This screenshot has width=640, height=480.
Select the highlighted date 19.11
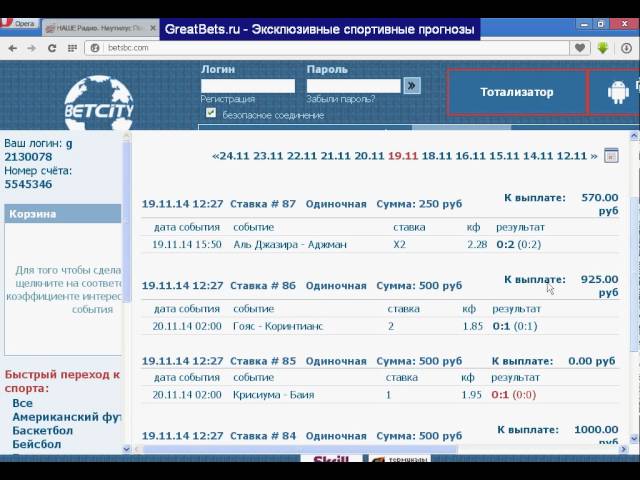click(x=403, y=156)
